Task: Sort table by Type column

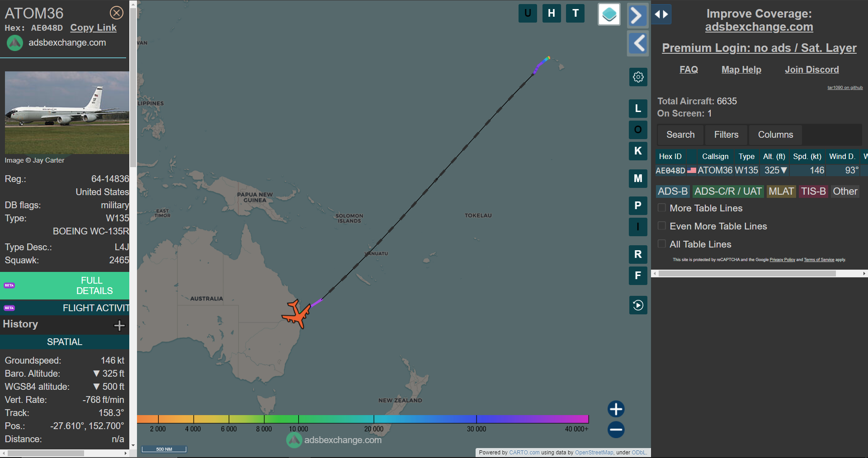Action: 746,156
